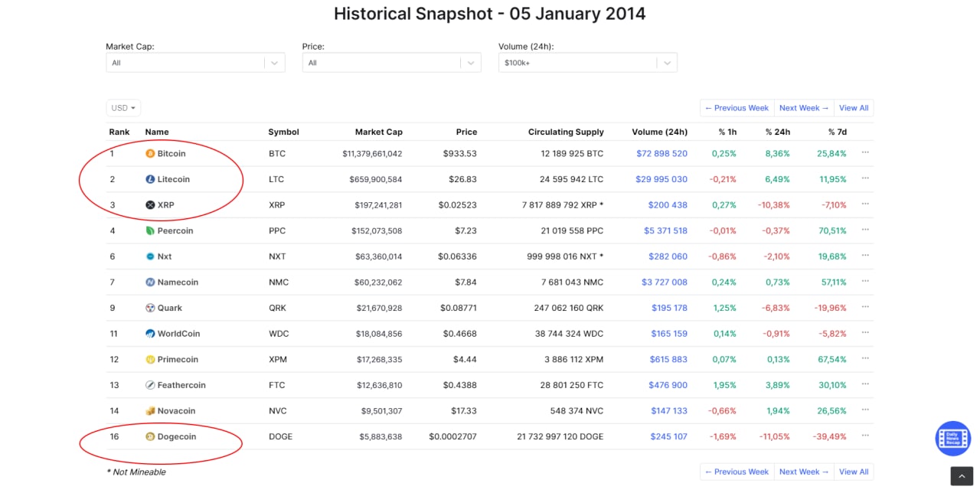Go to Next Week below the table
Image resolution: width=980 pixels, height=493 pixels.
tap(804, 472)
